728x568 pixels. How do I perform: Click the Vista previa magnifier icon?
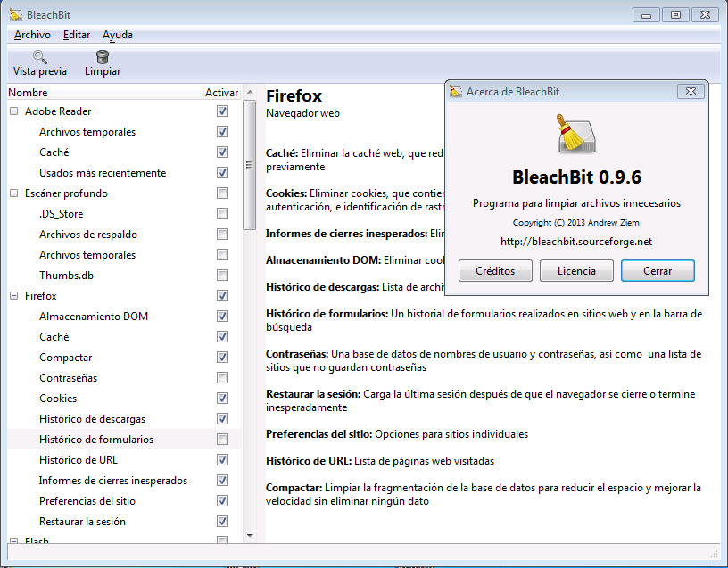[39, 56]
